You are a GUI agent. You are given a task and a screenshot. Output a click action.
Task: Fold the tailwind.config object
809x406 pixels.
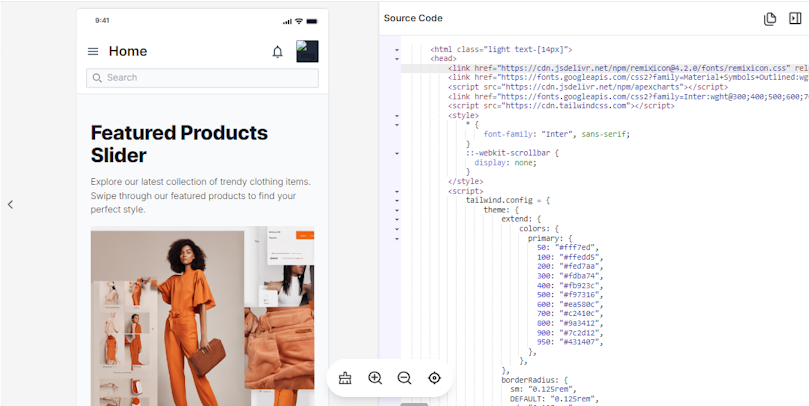coord(397,201)
